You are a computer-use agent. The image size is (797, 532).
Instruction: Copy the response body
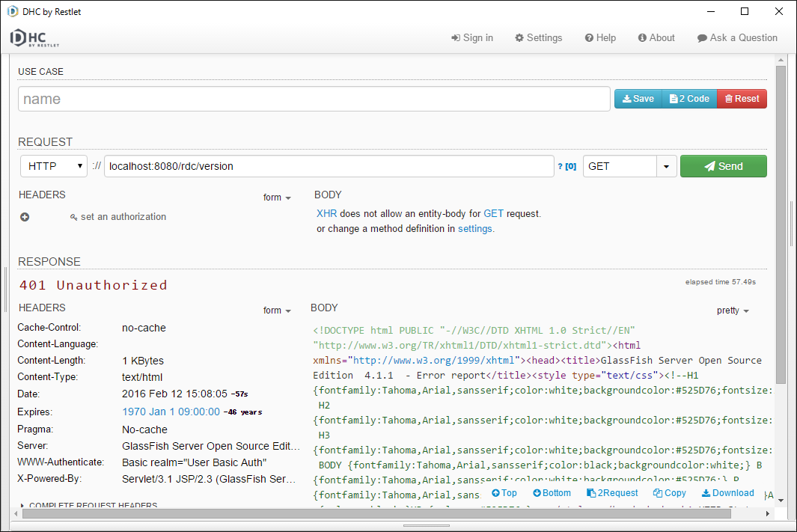pyautogui.click(x=670, y=493)
